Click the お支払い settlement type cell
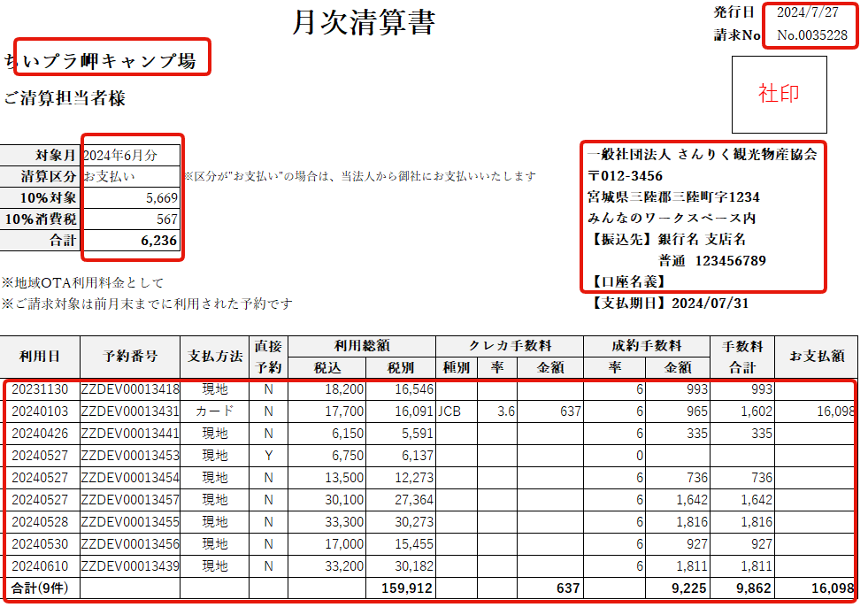 pos(131,176)
